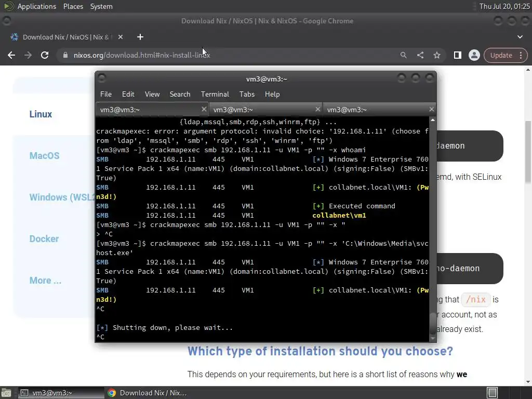Click the page scrollbar up arrow
The height and width of the screenshot is (399, 532).
pos(528,70)
